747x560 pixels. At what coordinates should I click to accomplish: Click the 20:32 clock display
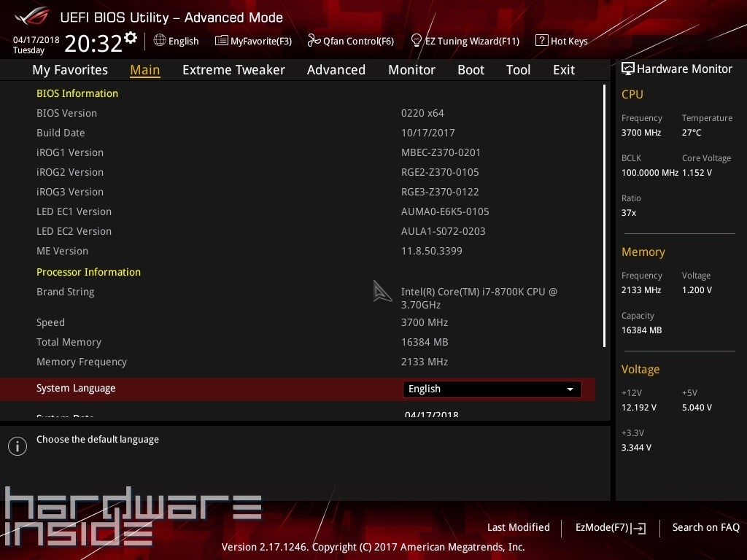pyautogui.click(x=93, y=43)
